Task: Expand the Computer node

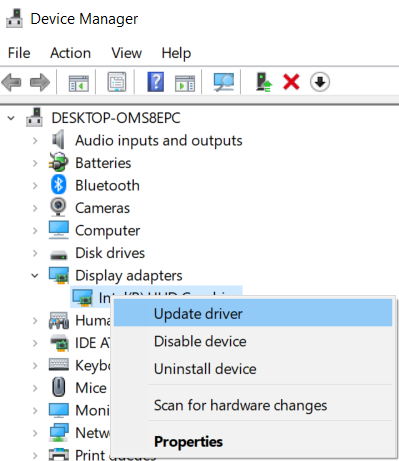Action: point(35,231)
